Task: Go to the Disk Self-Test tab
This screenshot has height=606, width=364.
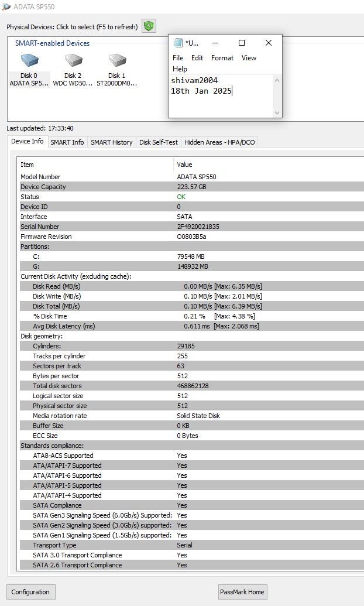Action: (158, 142)
